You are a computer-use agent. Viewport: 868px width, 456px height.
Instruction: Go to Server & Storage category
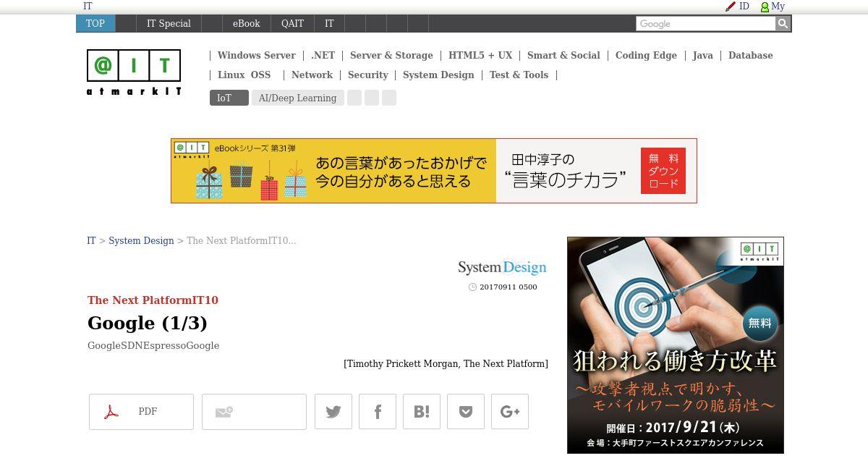[391, 55]
